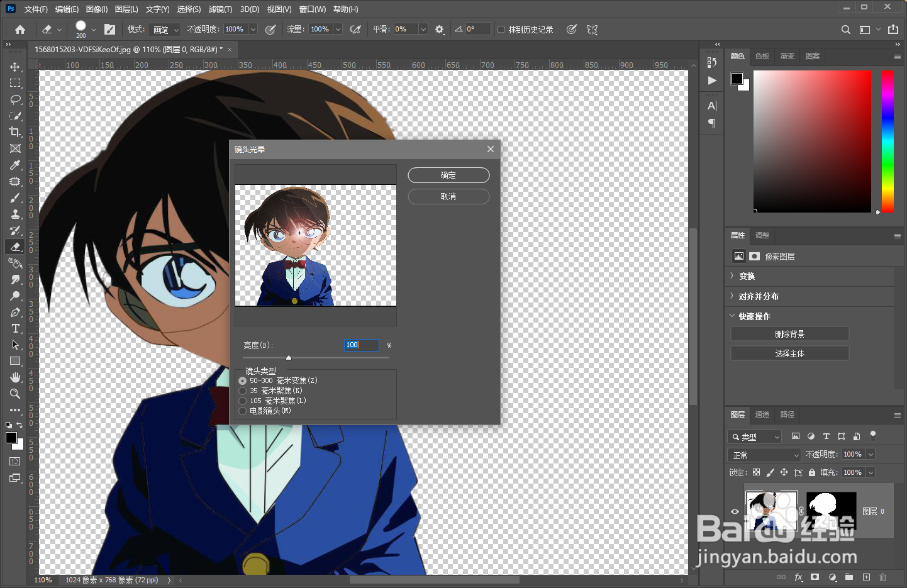Image resolution: width=907 pixels, height=588 pixels.
Task: Open the opacity dropdown in options bar
Action: [x=253, y=30]
